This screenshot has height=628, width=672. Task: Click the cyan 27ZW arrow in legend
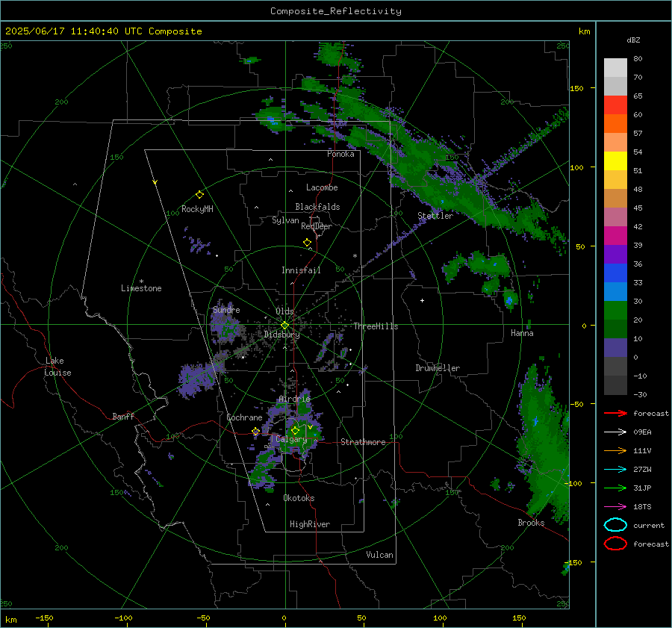pyautogui.click(x=615, y=470)
